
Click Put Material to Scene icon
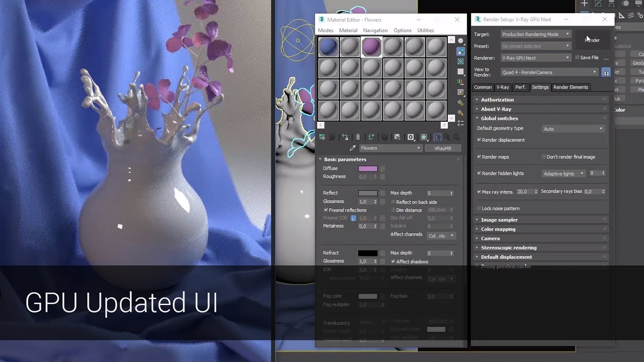coord(332,137)
